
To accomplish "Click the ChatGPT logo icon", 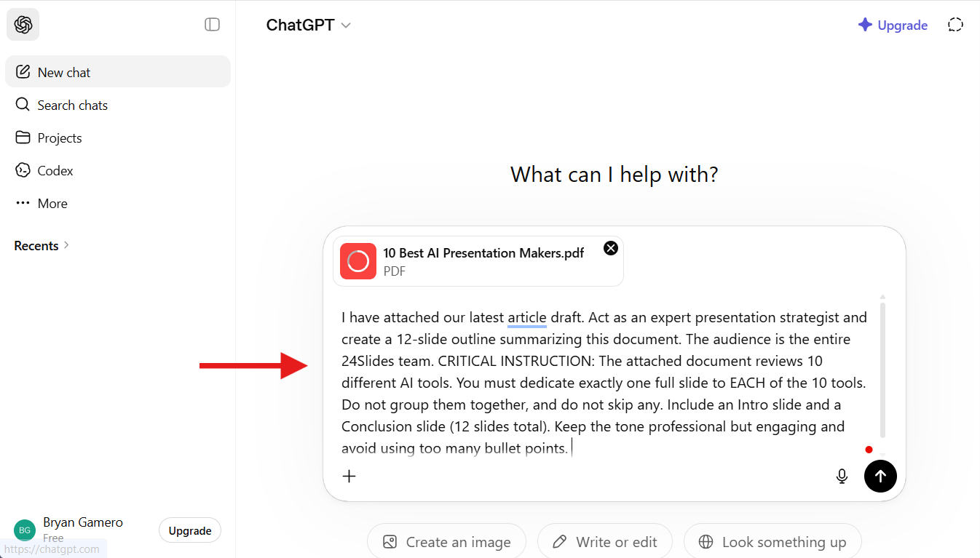I will [23, 25].
